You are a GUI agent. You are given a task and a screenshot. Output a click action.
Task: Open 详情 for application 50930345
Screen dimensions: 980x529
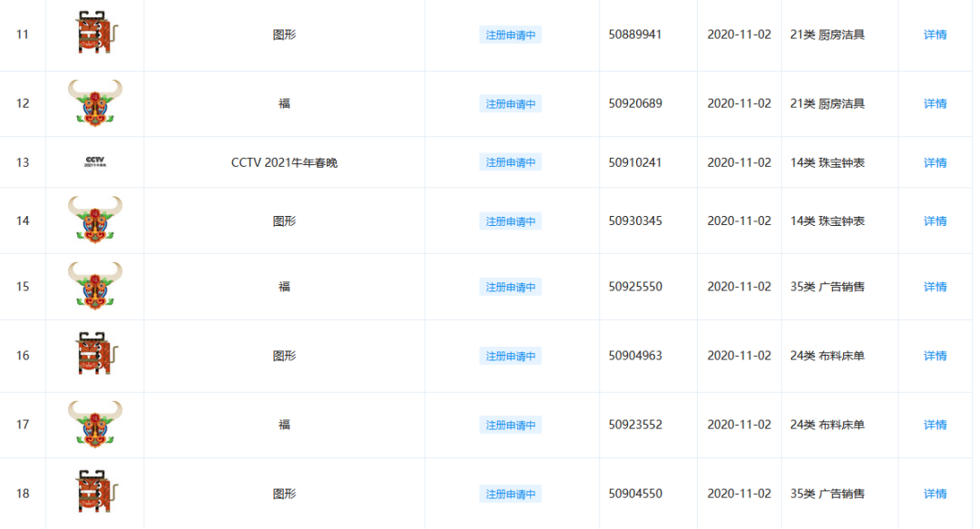point(935,220)
